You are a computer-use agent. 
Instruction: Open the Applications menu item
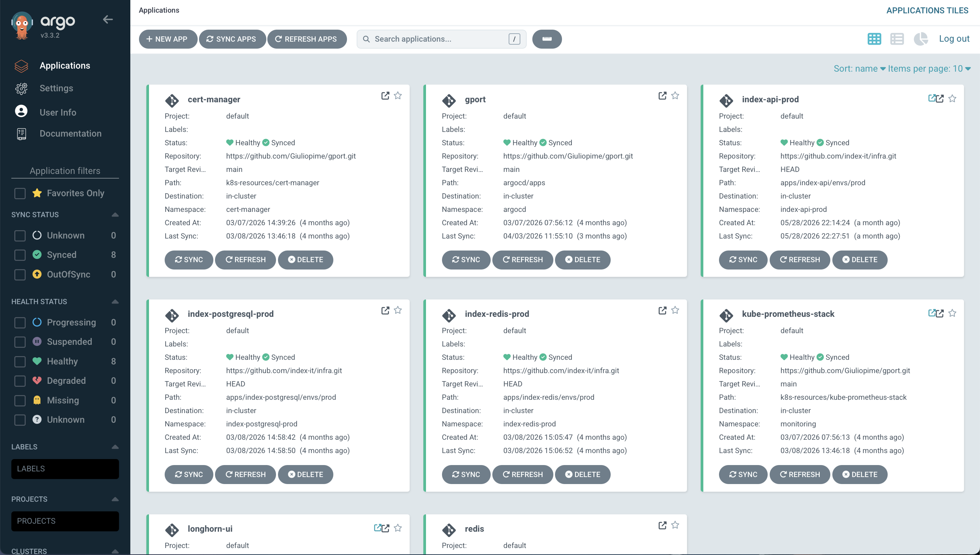pos(65,66)
